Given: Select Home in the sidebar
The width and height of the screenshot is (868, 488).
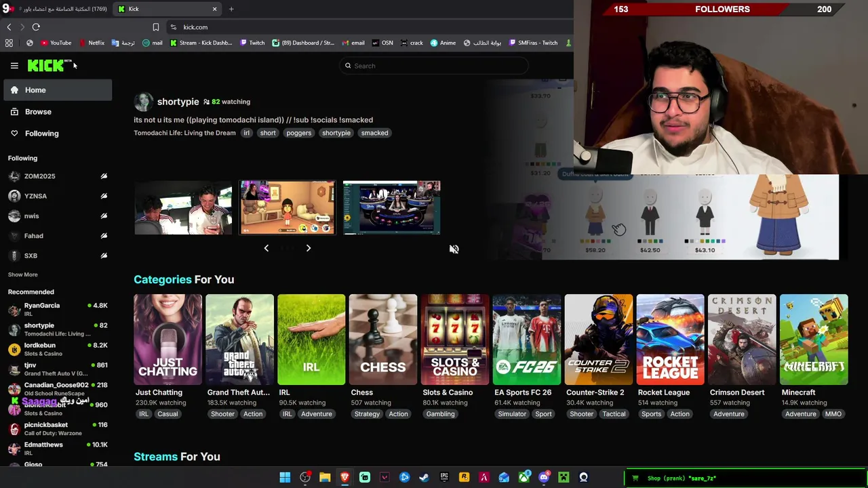Looking at the screenshot, I should [58, 90].
